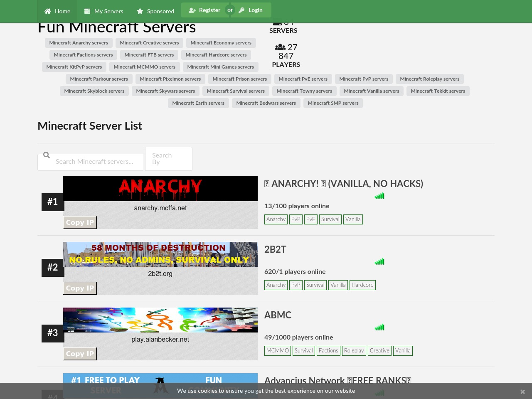Open the ABMC server title
Image resolution: width=532 pixels, height=399 pixels.
pos(278,315)
